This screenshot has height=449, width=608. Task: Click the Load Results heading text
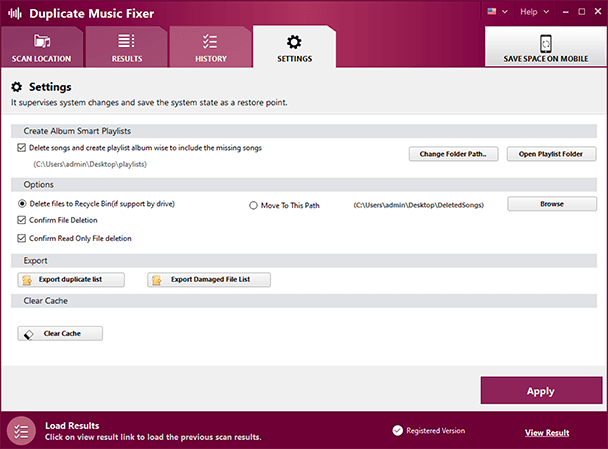coord(72,425)
